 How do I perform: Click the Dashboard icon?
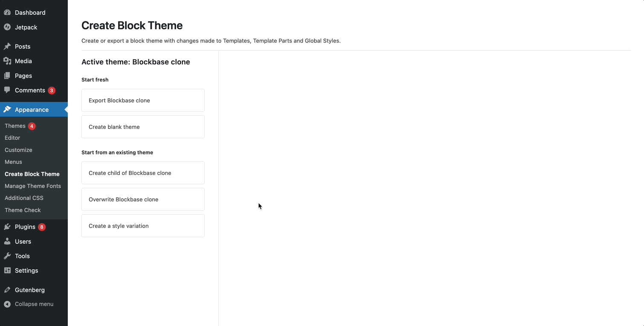7,12
